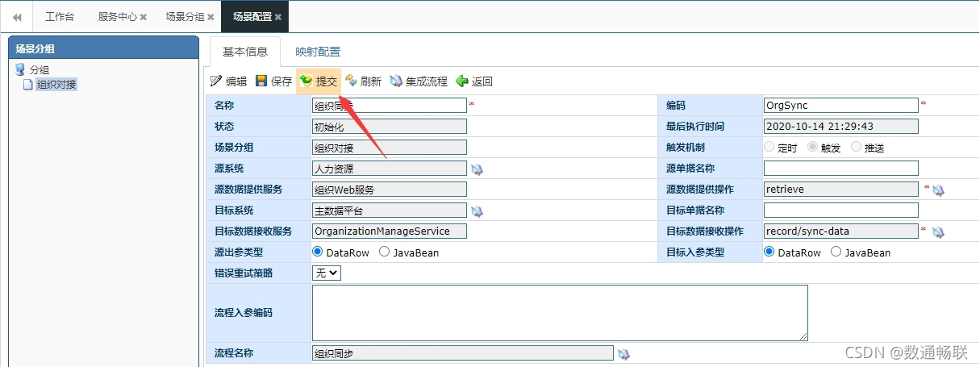Click the submit (提交) toolbar button
Screen dimensions: 980x367
point(319,81)
